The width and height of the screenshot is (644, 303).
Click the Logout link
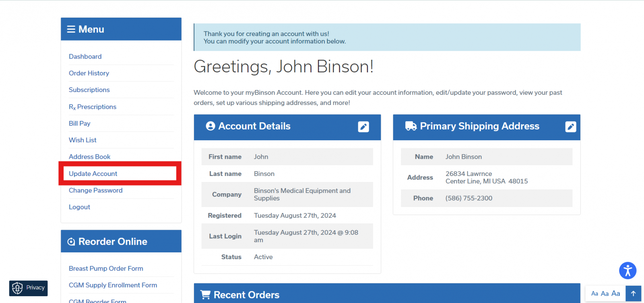pyautogui.click(x=79, y=207)
